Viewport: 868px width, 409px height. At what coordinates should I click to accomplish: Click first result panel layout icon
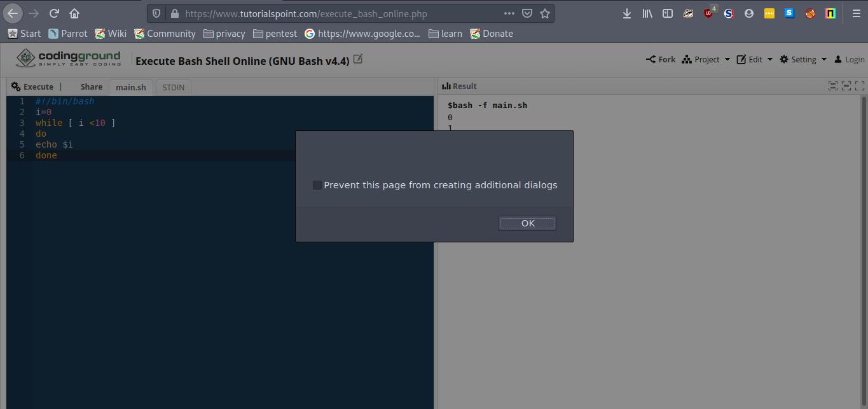pos(832,86)
